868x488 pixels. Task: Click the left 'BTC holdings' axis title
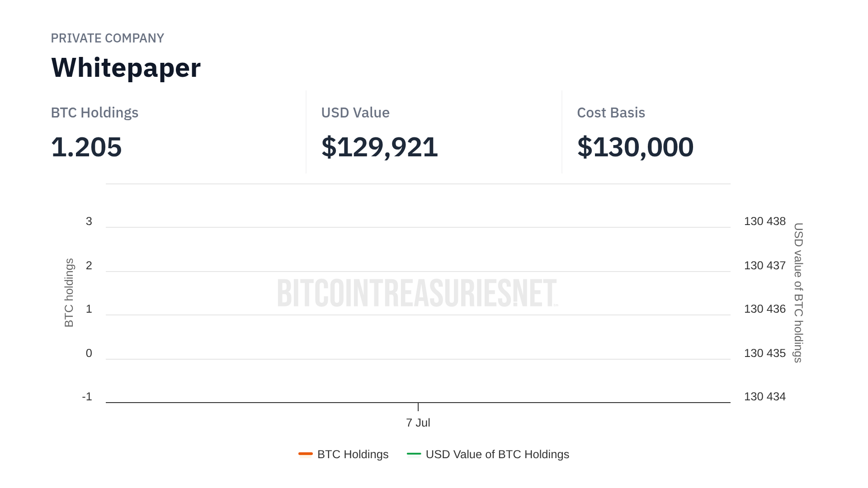coord(69,292)
